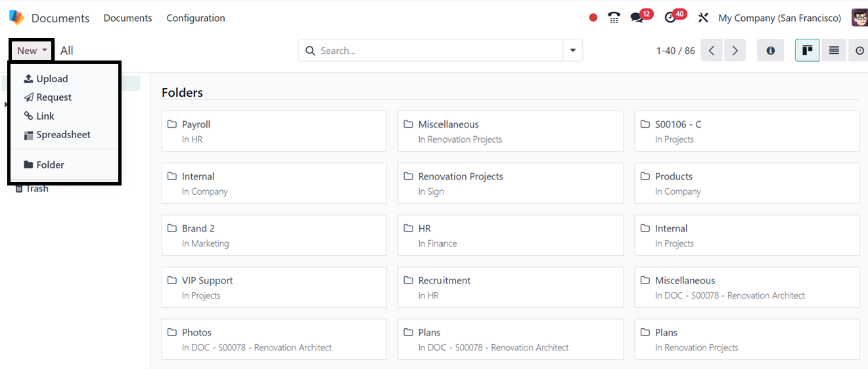Open the VIP Support folder

pos(273,287)
